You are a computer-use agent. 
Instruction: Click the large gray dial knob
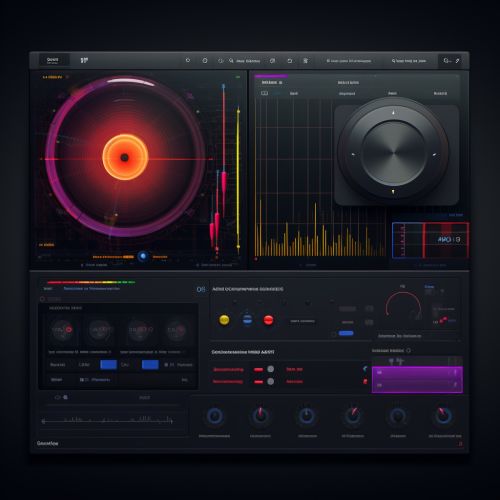(393, 153)
